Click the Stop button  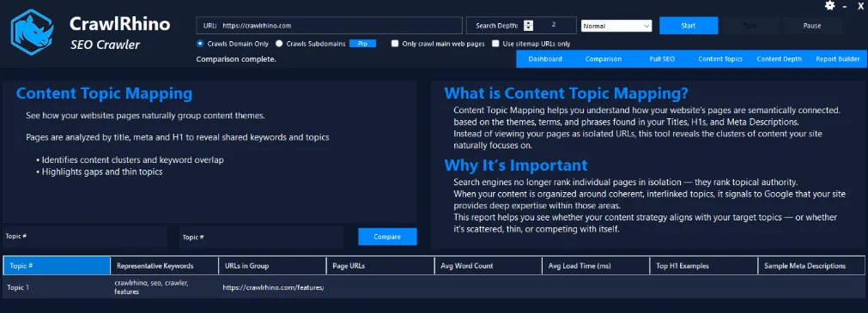pyautogui.click(x=750, y=26)
